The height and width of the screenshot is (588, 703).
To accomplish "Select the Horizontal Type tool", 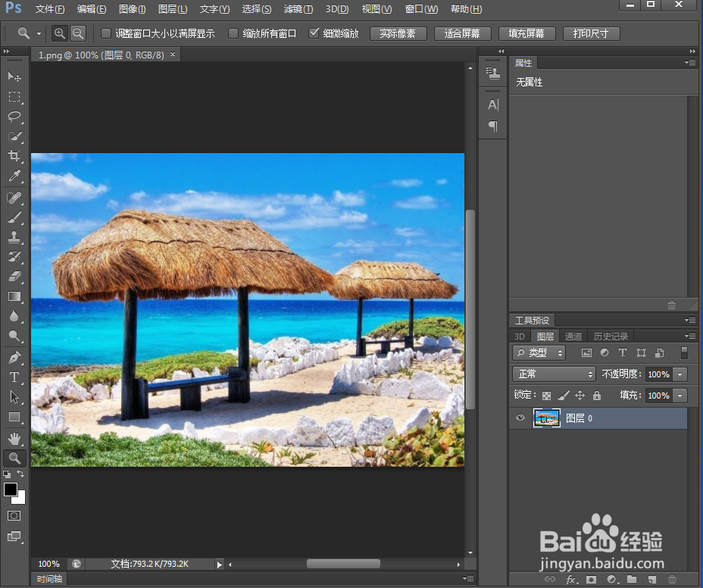I will coord(14,377).
